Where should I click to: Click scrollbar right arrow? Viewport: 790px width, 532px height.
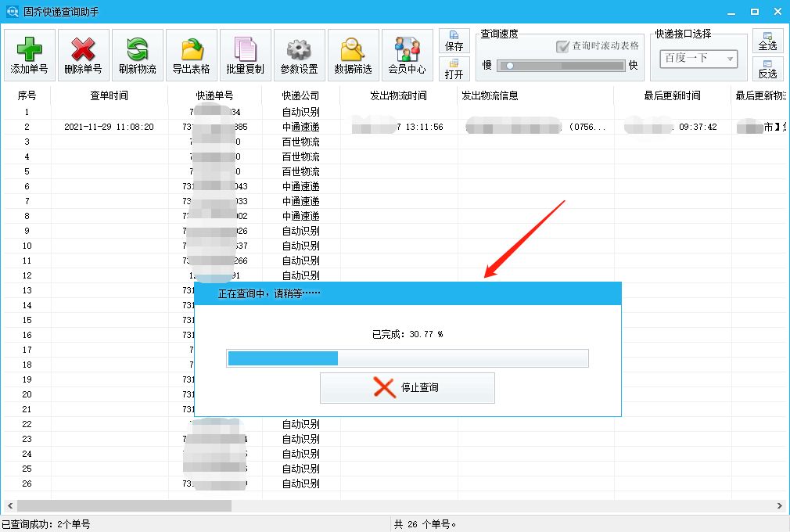pos(779,505)
